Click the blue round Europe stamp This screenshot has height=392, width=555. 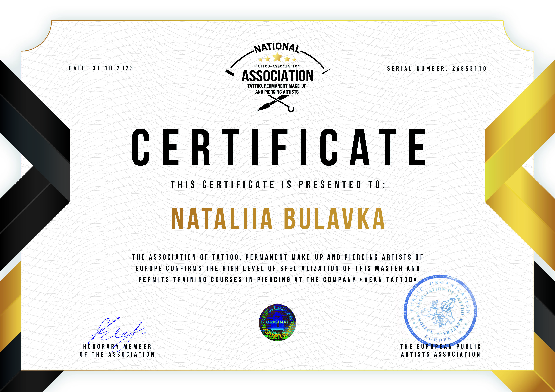click(x=440, y=311)
